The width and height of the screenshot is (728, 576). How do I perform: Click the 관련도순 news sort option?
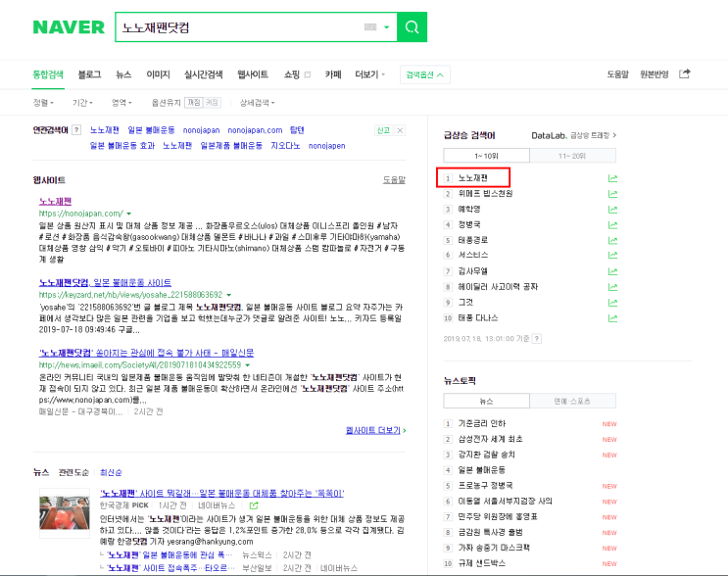pyautogui.click(x=73, y=472)
